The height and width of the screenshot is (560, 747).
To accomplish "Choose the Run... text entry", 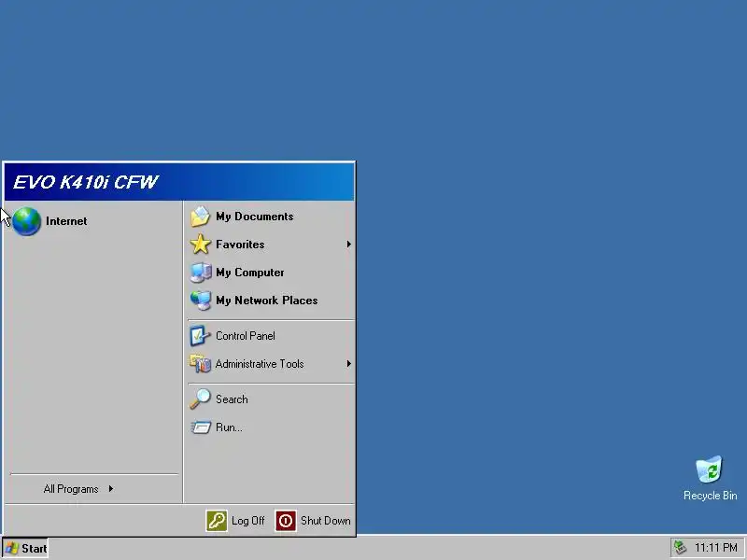I will 229,427.
